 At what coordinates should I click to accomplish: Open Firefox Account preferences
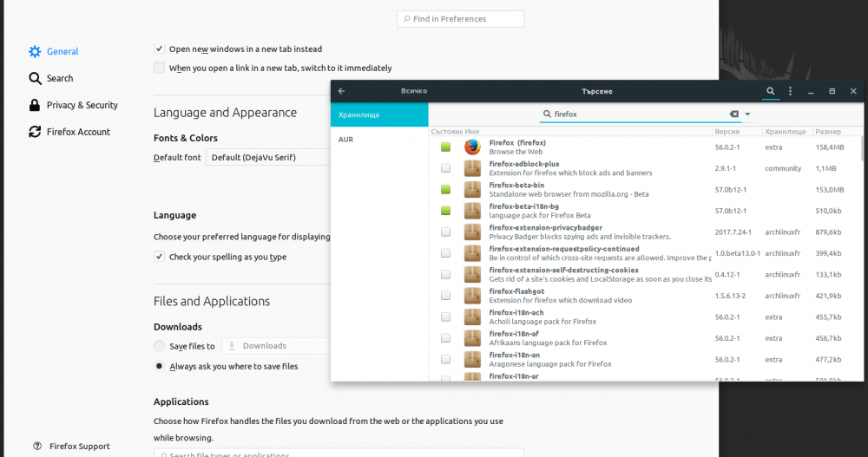pyautogui.click(x=69, y=132)
